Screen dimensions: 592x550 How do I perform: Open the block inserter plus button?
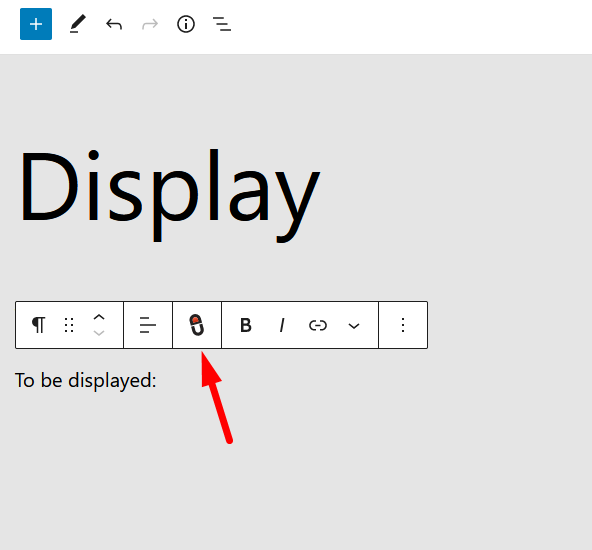[36, 24]
